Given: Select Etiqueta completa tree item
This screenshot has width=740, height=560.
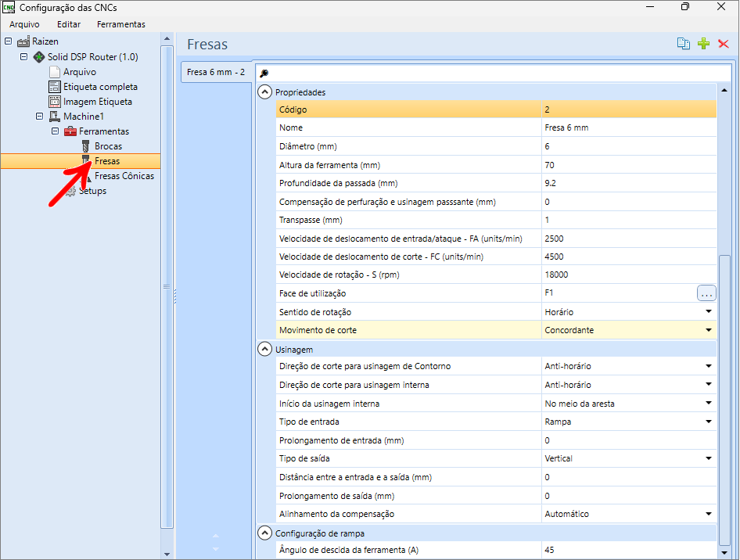Looking at the screenshot, I should (x=101, y=87).
